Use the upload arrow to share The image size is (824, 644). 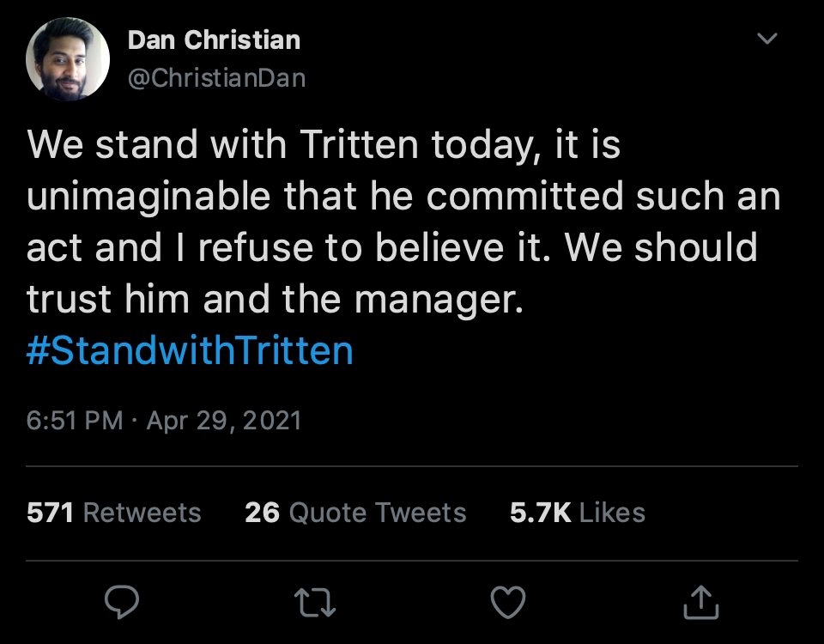701,603
